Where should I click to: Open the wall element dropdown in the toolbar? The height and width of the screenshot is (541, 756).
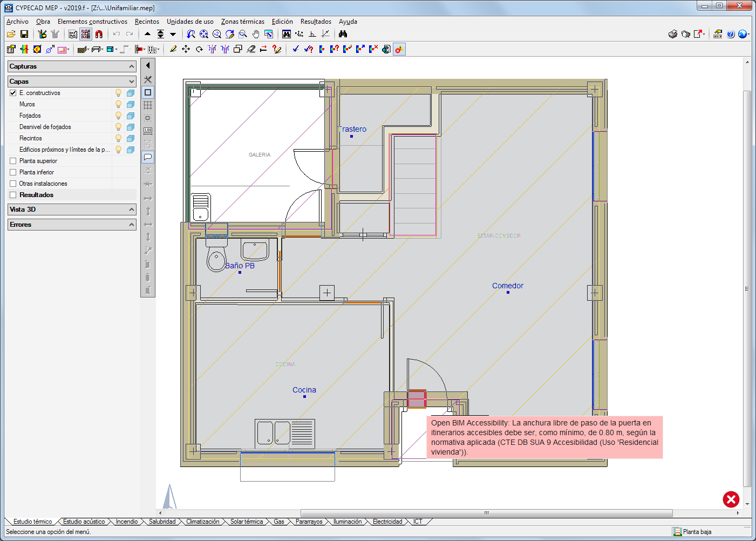(88, 49)
